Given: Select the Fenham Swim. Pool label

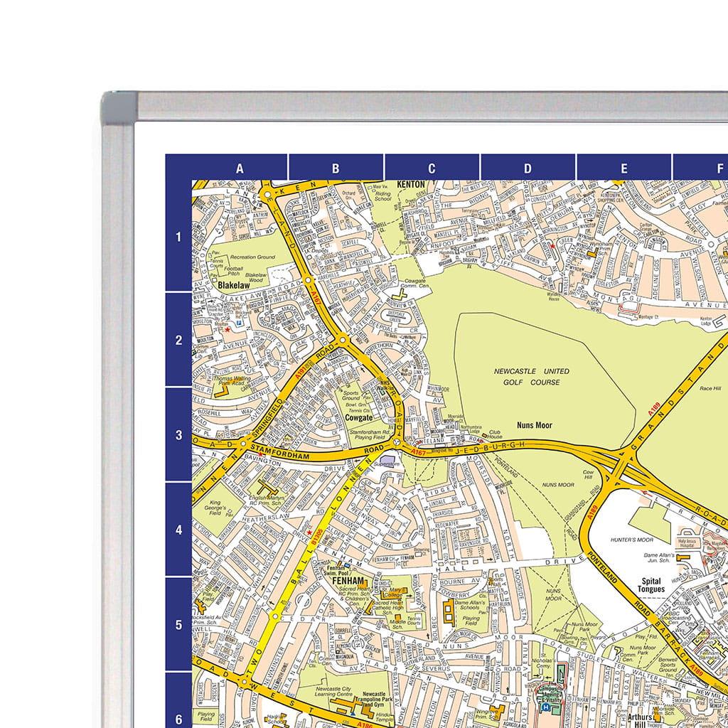Looking at the screenshot, I should pyautogui.click(x=339, y=569).
